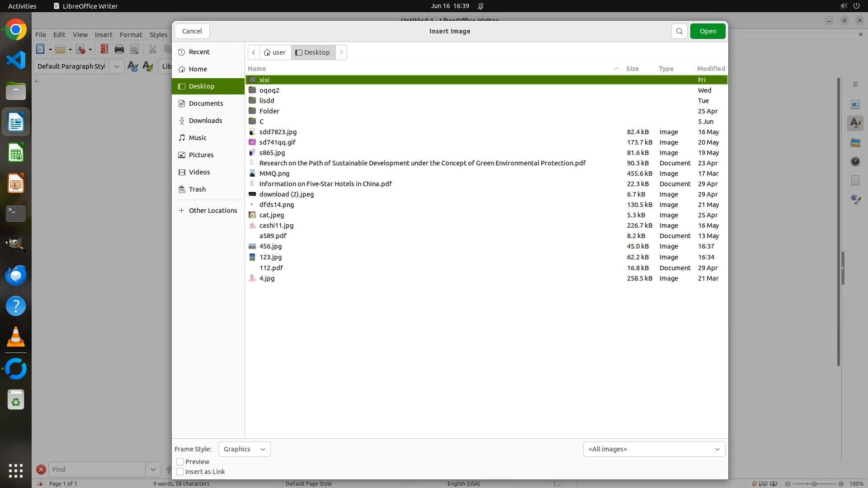Check the Insert as Link option
The height and width of the screenshot is (488, 868).
pos(180,472)
